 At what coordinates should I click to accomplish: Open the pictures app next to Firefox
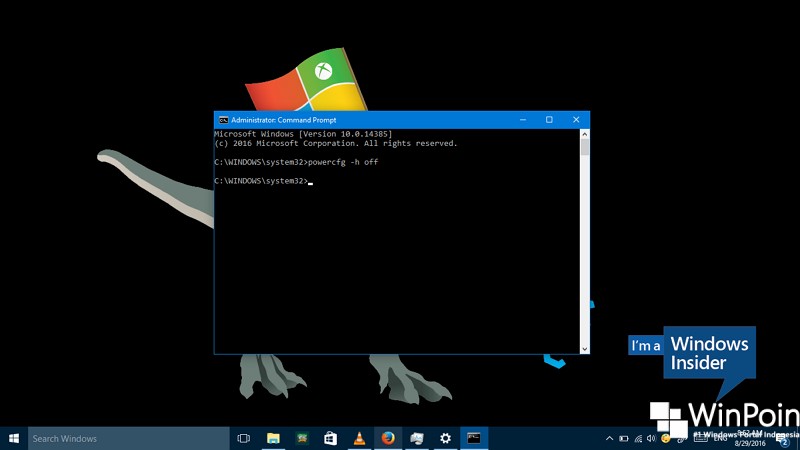click(x=417, y=438)
